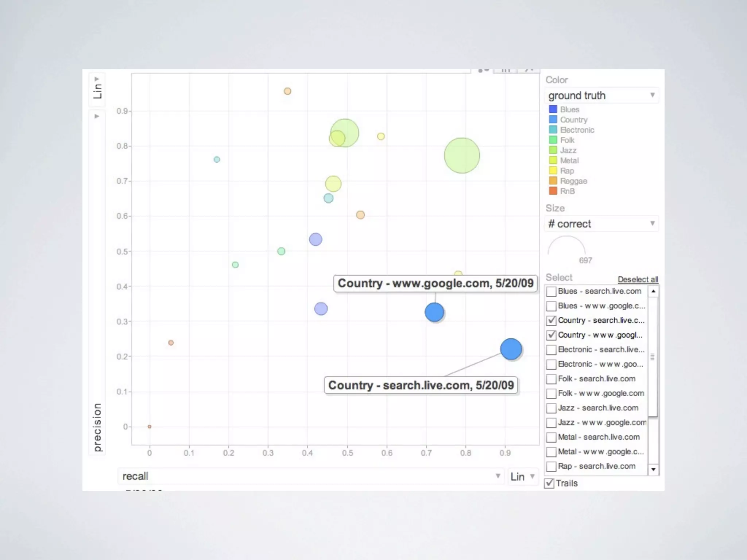Click the Blues color swatch in legend
This screenshot has height=560, width=747.
pyautogui.click(x=553, y=109)
